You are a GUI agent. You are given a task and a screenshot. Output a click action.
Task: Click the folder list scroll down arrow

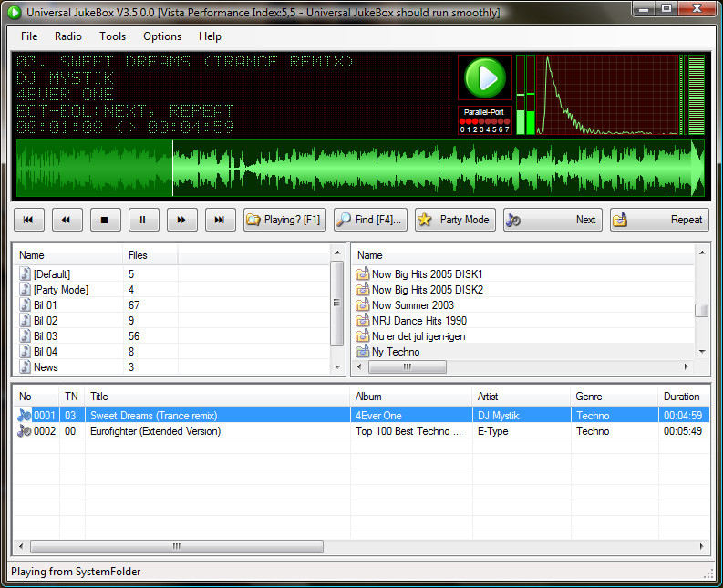[702, 352]
